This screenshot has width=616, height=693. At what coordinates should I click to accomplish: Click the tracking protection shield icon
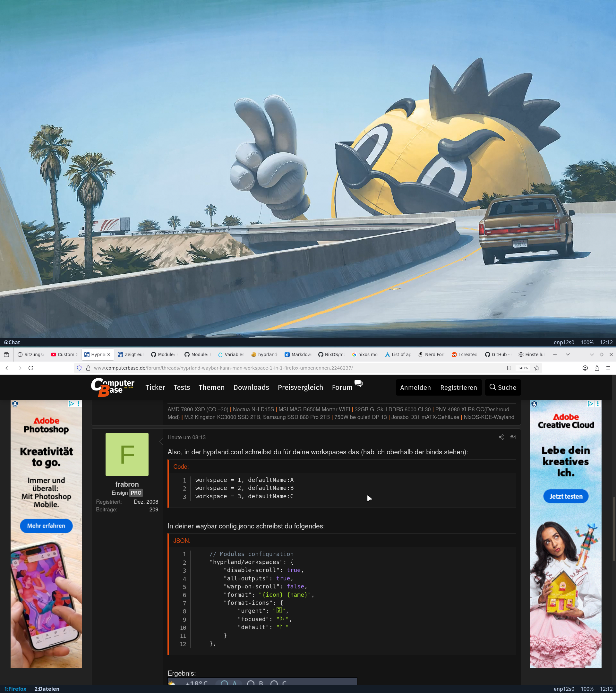[x=79, y=368]
